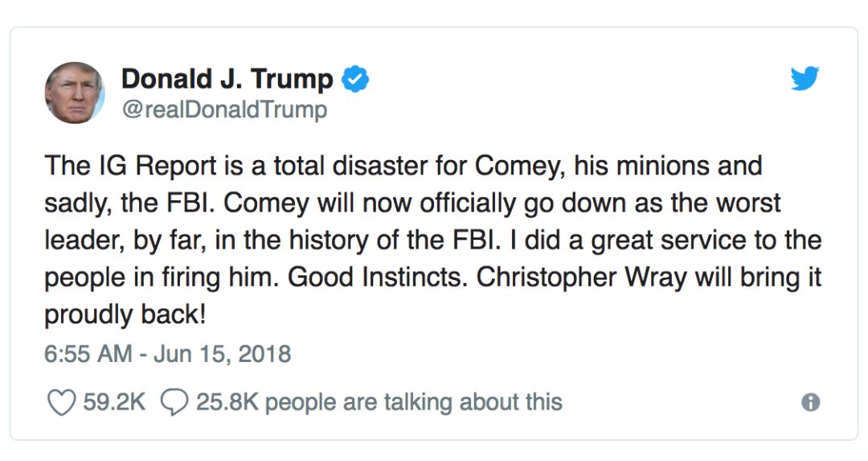The width and height of the screenshot is (868, 461).
Task: Open "25.8K people are talking about this"
Action: pos(379,402)
